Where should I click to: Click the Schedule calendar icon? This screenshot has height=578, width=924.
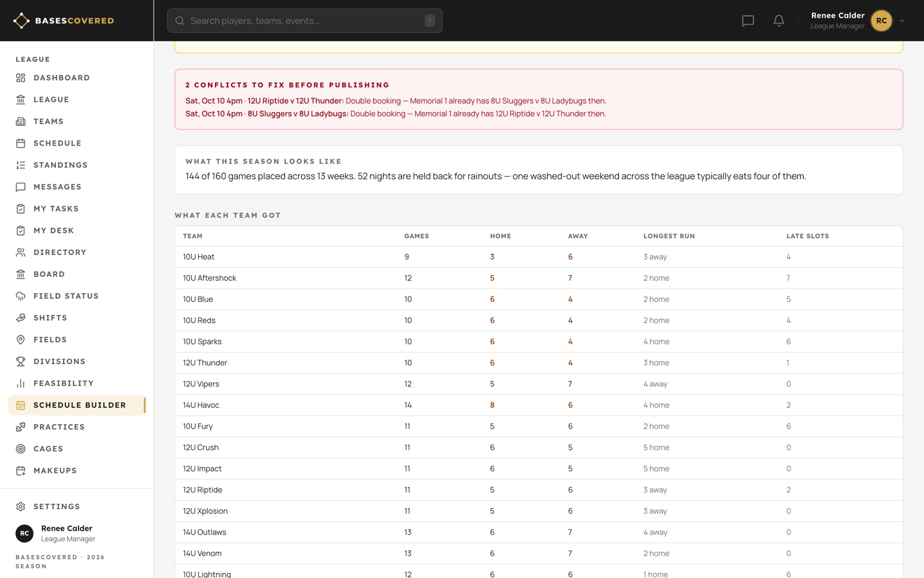21,143
